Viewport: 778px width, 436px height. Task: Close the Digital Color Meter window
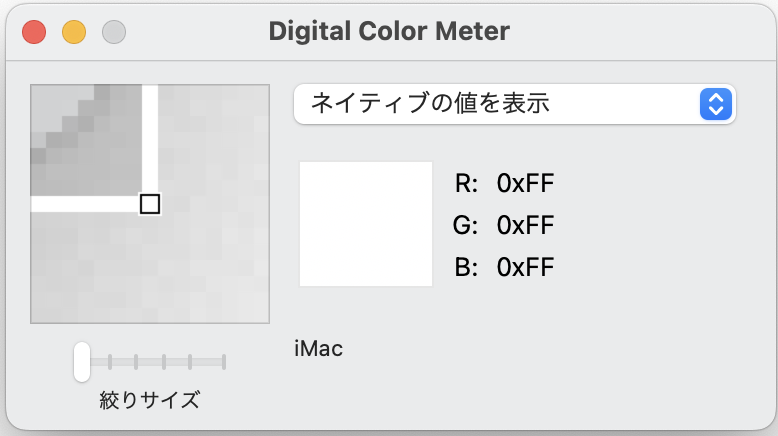point(35,32)
